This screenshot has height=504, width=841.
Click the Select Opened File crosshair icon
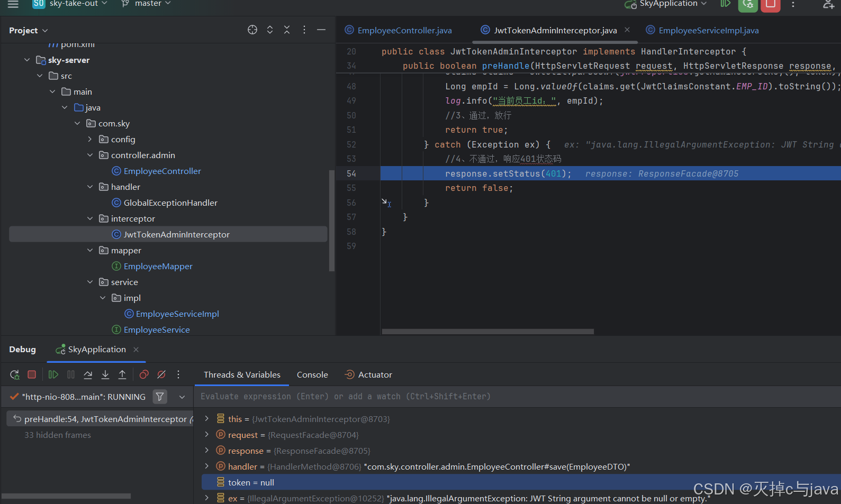click(x=252, y=30)
